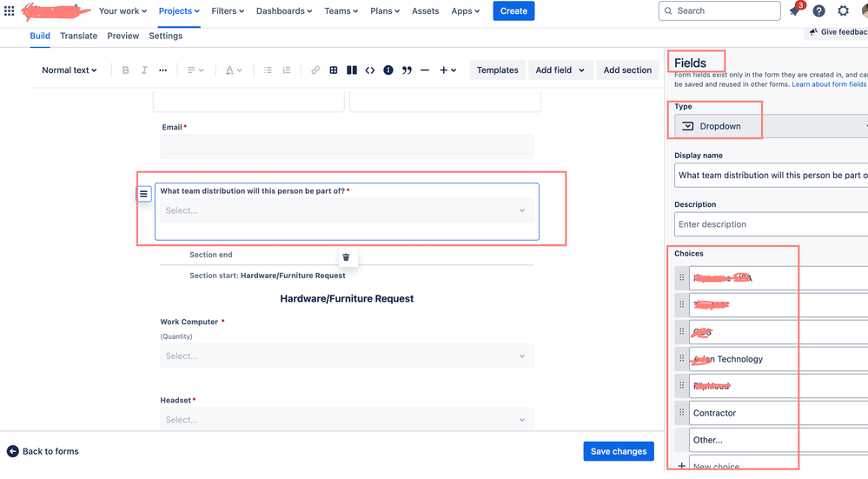Image resolution: width=868 pixels, height=479 pixels.
Task: Open the Dashboards menu
Action: click(x=284, y=11)
